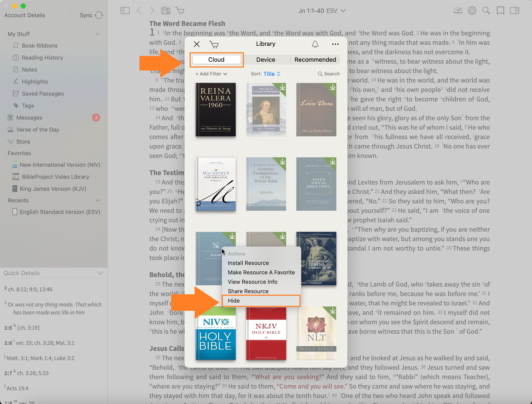Toggle the left sidebar panel icon

125,11
